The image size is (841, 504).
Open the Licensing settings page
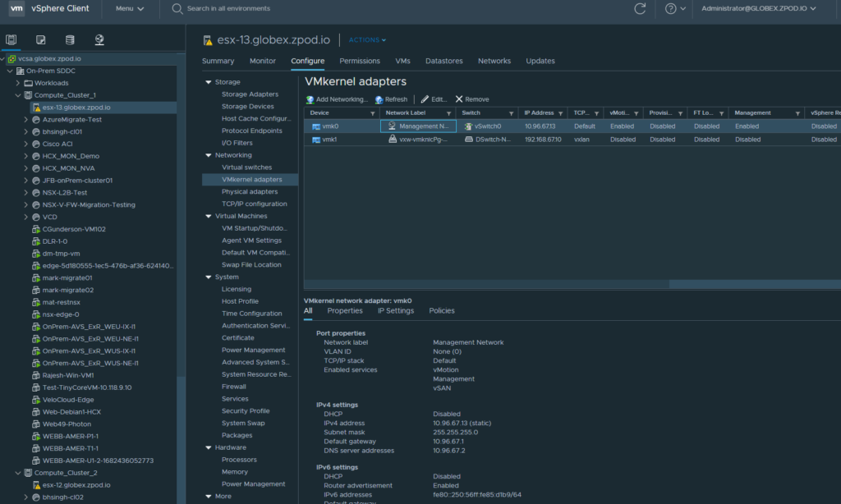pyautogui.click(x=236, y=290)
